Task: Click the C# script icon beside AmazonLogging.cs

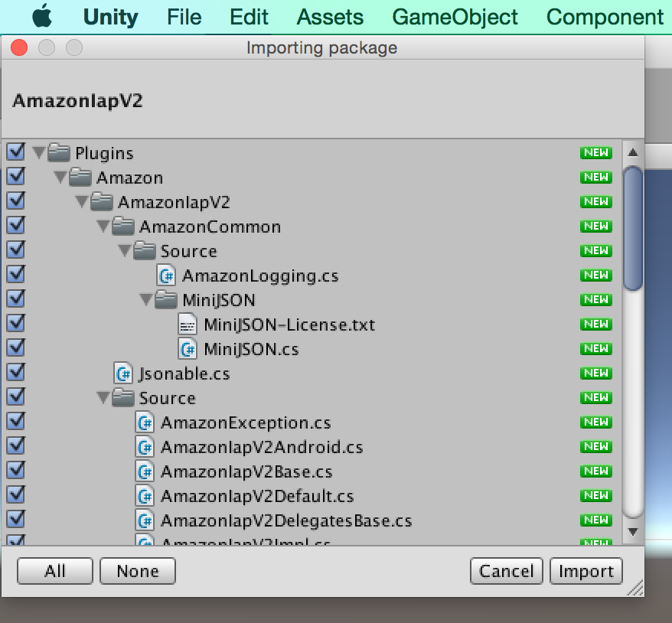Action: [167, 276]
